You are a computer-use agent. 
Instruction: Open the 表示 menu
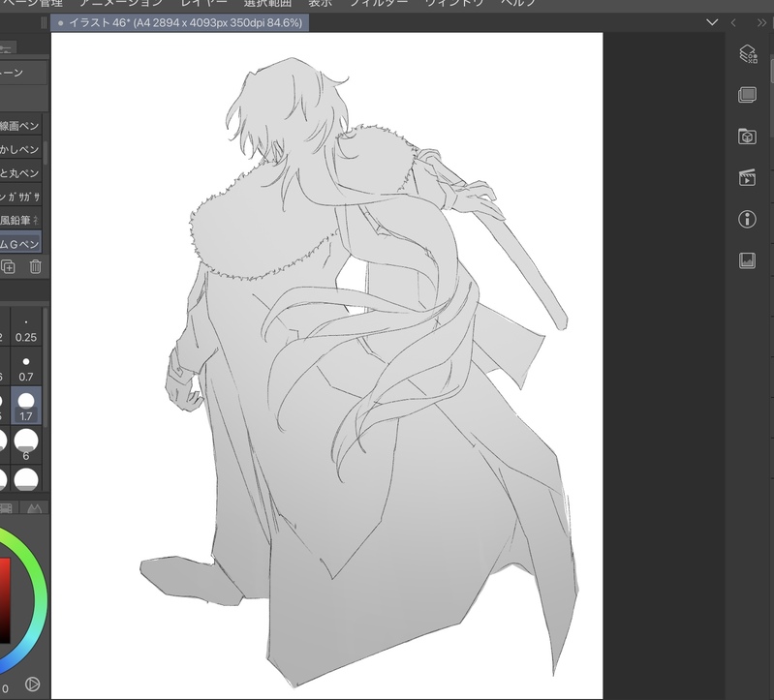pos(320,3)
